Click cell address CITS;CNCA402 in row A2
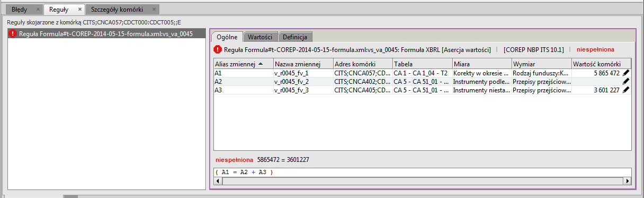This screenshot has width=644, height=198. pos(363,82)
